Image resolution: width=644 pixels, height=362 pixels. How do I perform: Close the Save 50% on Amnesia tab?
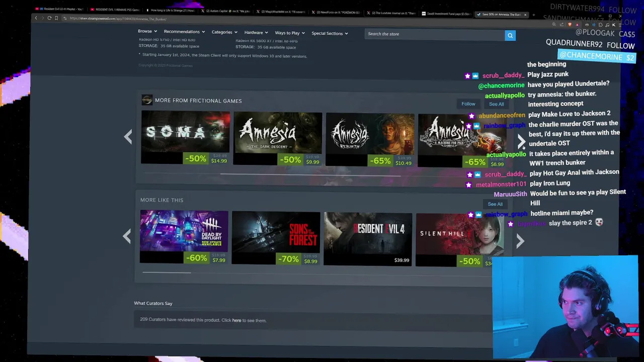point(525,15)
